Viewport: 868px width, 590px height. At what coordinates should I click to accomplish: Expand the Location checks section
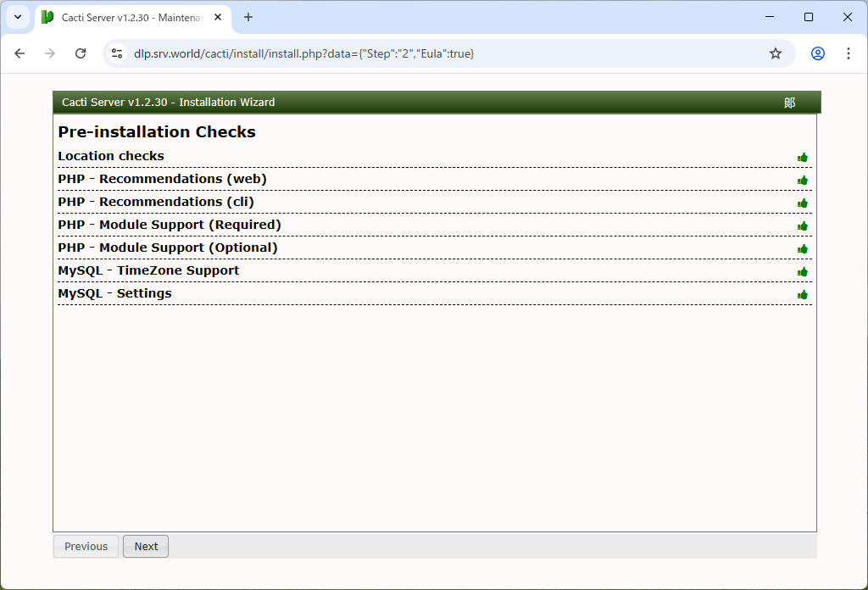(111, 156)
